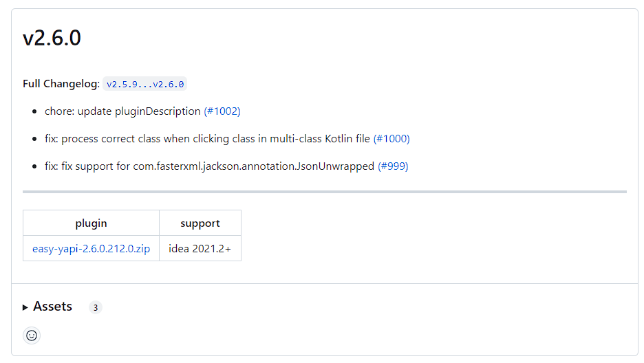The image size is (644, 363).
Task: Open pull request #1002
Action: pyautogui.click(x=222, y=111)
